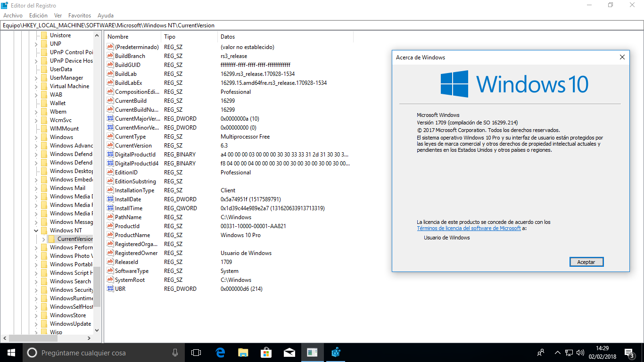Select the BuildLabEx string icon
Viewport: 644px width, 362px height.
pyautogui.click(x=110, y=83)
